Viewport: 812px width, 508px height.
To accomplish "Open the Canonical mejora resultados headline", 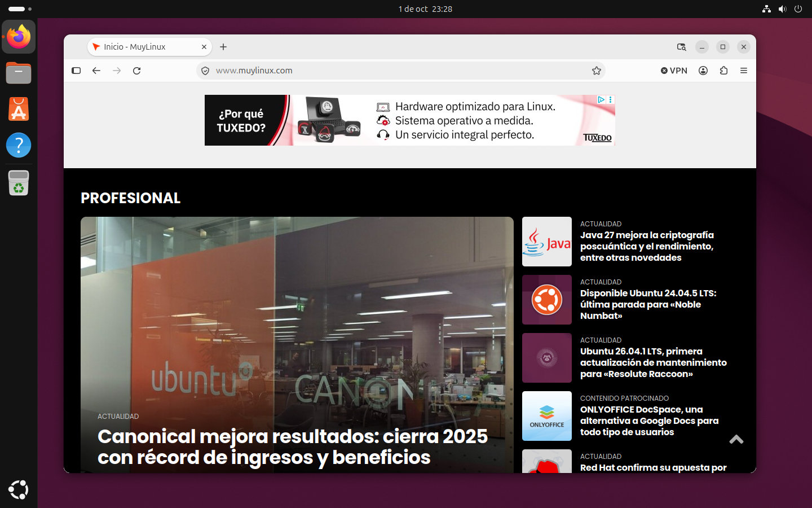I will click(292, 446).
